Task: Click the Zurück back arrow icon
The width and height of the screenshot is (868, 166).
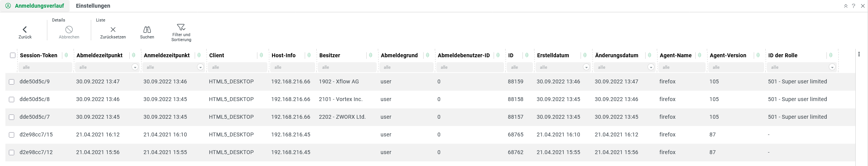Action: click(x=25, y=30)
